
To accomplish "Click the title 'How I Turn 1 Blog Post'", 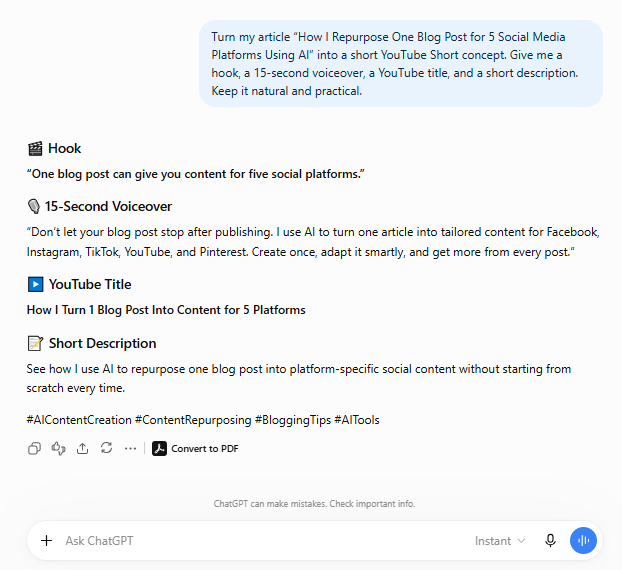I will click(166, 310).
